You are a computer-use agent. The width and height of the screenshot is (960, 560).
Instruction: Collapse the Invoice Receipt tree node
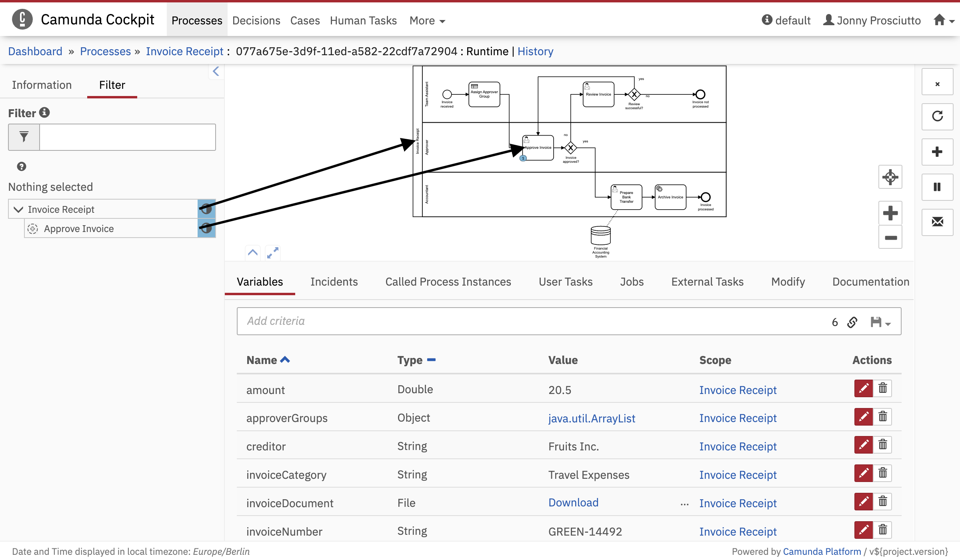[x=18, y=209]
